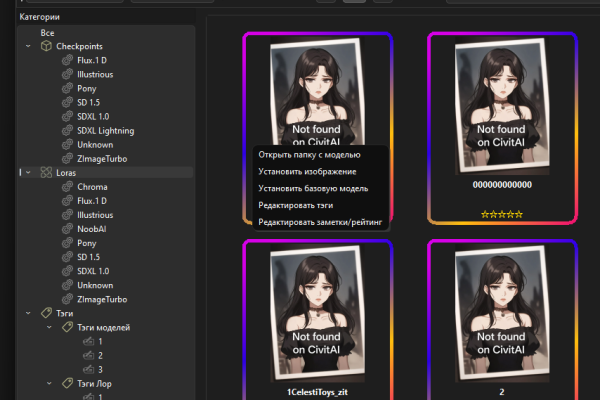Screen dimensions: 600x400
Task: Click the icon beside Illustrious under Loras
Action: coord(67,215)
